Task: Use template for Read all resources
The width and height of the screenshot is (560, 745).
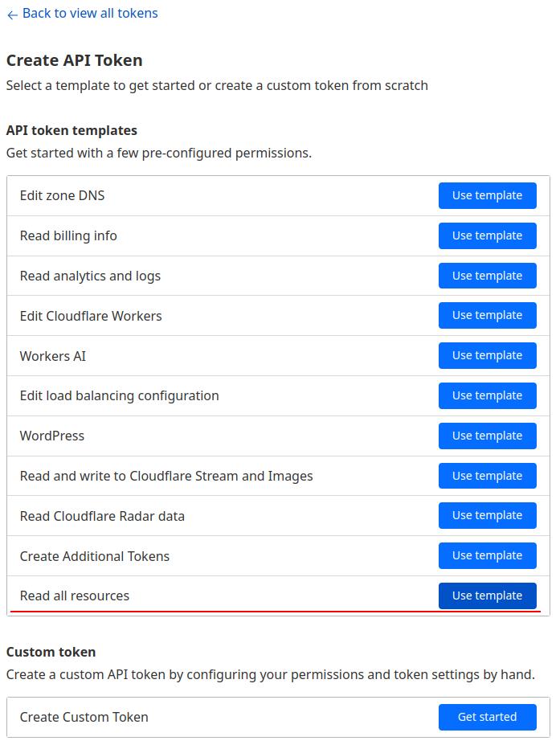Action: 488,596
